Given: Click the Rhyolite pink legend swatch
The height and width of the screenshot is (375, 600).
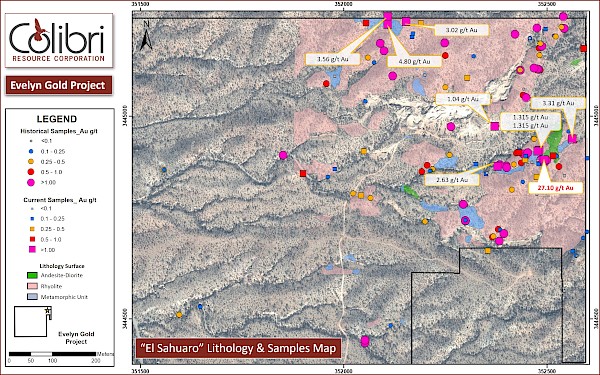Looking at the screenshot, I should click(x=33, y=286).
